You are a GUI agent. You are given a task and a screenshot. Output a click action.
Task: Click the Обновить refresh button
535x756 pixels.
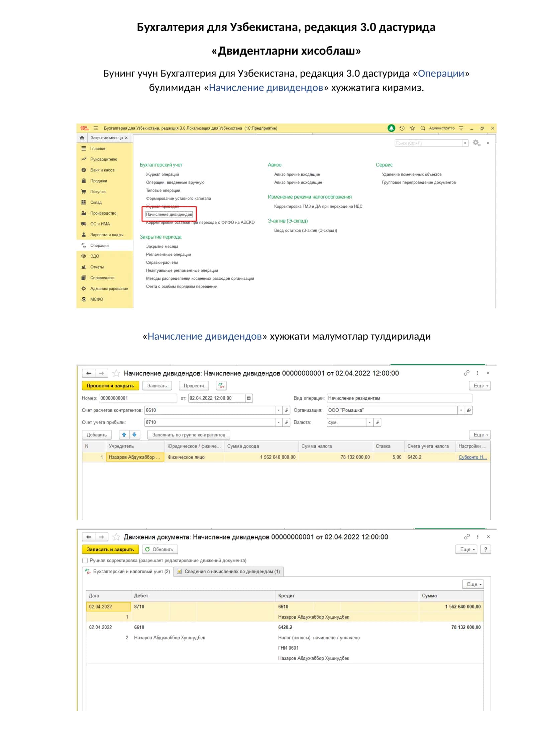pyautogui.click(x=159, y=549)
